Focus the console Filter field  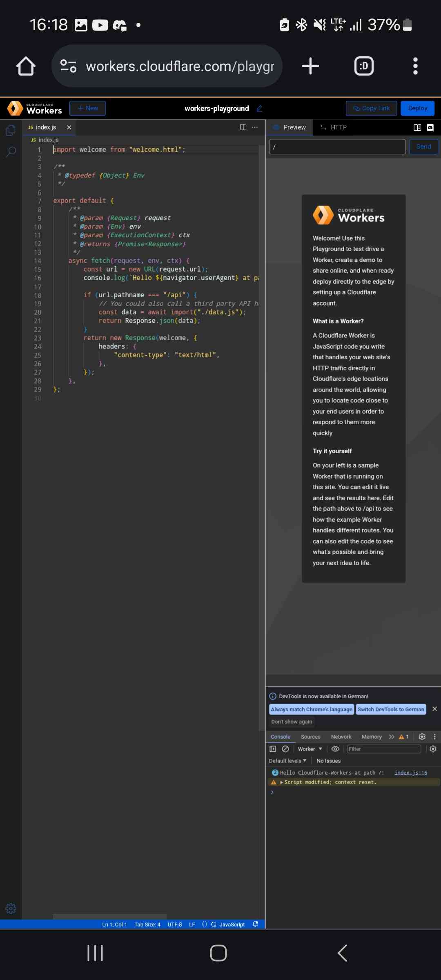click(x=384, y=749)
